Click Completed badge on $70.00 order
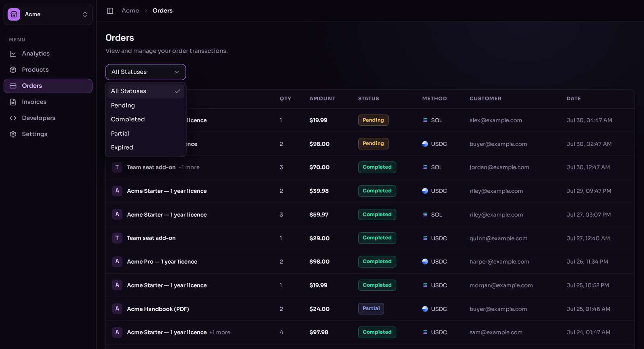 [377, 167]
